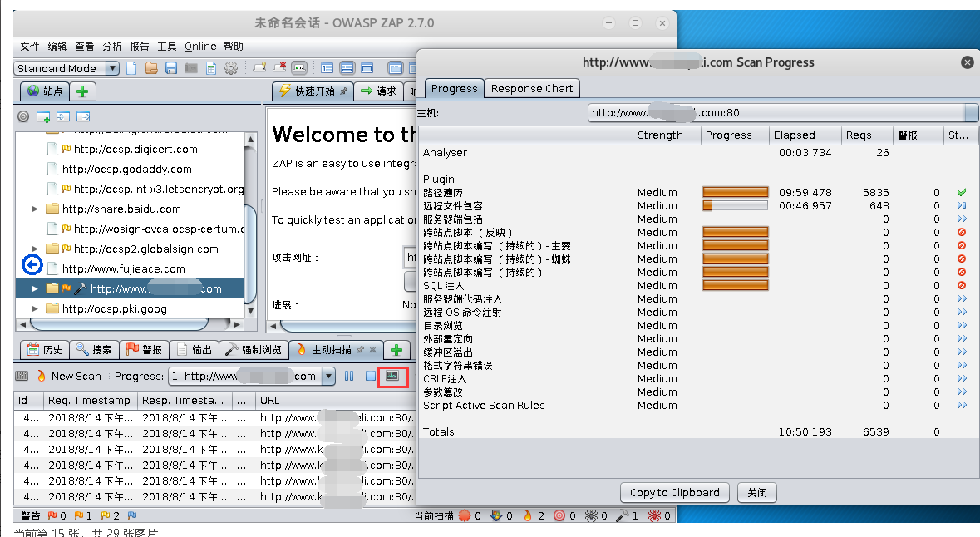Viewport: 980px width, 537px height.
Task: Open the 查看 menu
Action: coord(85,47)
